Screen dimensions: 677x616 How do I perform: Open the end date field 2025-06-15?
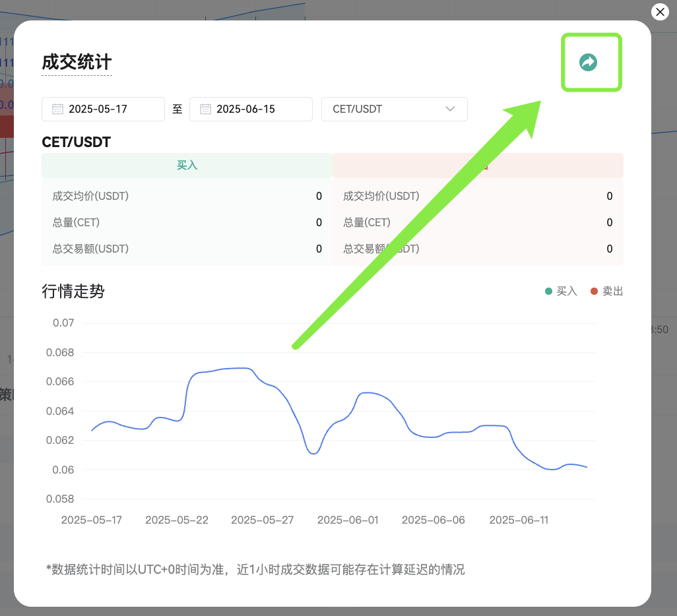(251, 109)
